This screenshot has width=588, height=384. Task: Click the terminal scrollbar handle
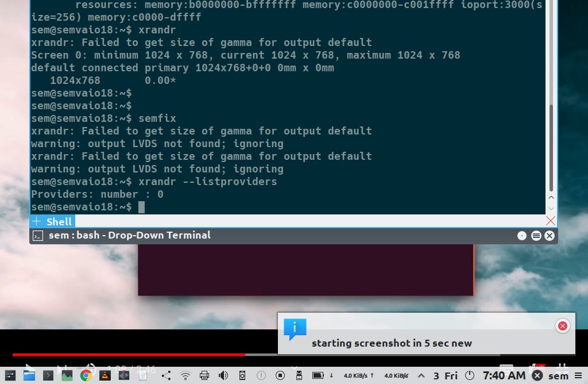tap(551, 148)
